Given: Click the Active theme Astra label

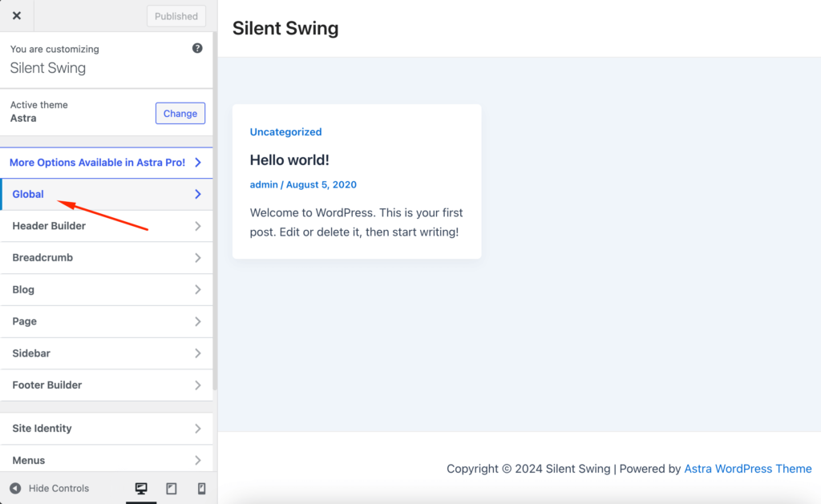Looking at the screenshot, I should point(38,111).
